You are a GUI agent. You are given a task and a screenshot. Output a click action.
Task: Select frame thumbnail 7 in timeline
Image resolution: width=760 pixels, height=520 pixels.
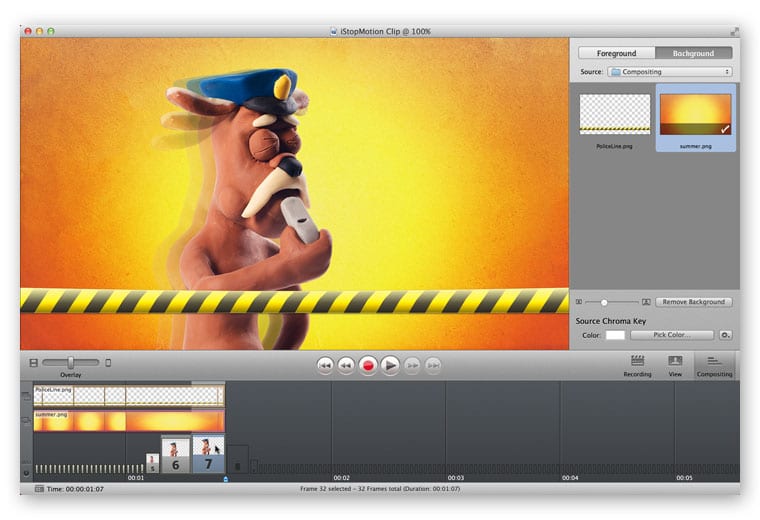pyautogui.click(x=208, y=454)
